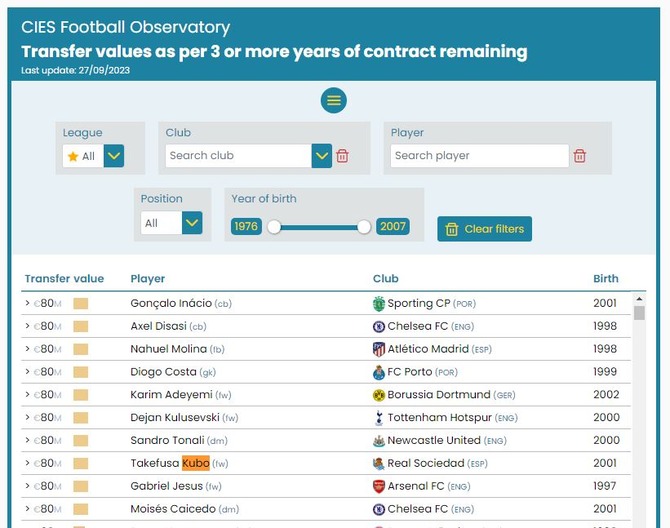The height and width of the screenshot is (528, 670).
Task: Click the Arsenal FC club crest
Action: pyautogui.click(x=379, y=487)
